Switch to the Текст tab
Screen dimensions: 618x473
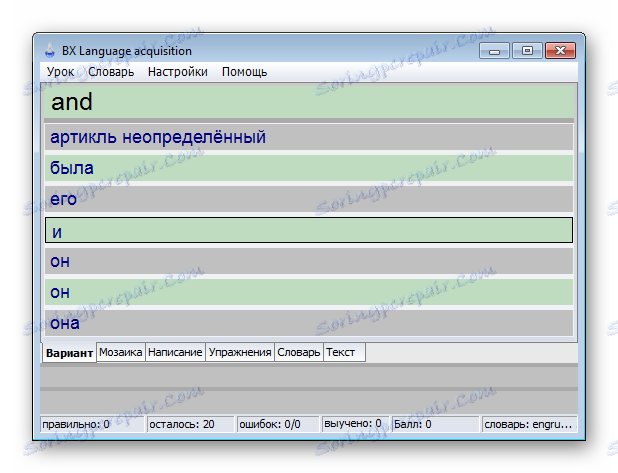(x=344, y=352)
